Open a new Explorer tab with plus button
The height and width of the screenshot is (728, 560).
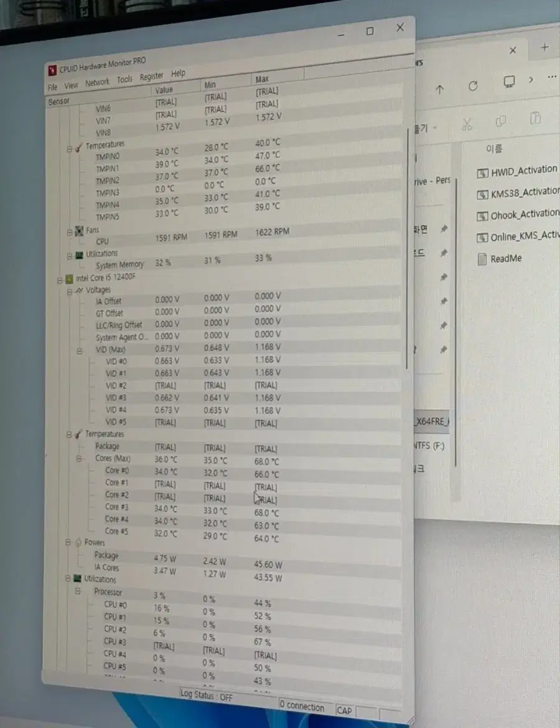click(x=544, y=47)
